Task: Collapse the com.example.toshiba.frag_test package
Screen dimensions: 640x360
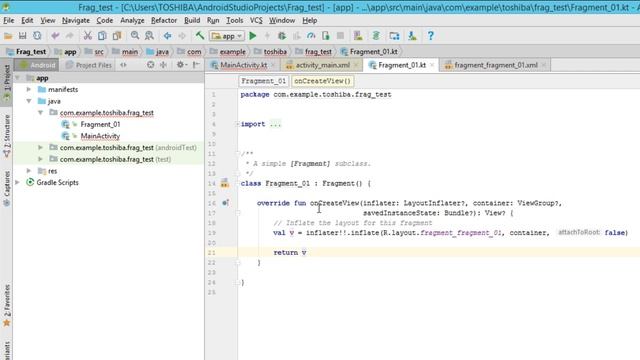Action: [40, 113]
